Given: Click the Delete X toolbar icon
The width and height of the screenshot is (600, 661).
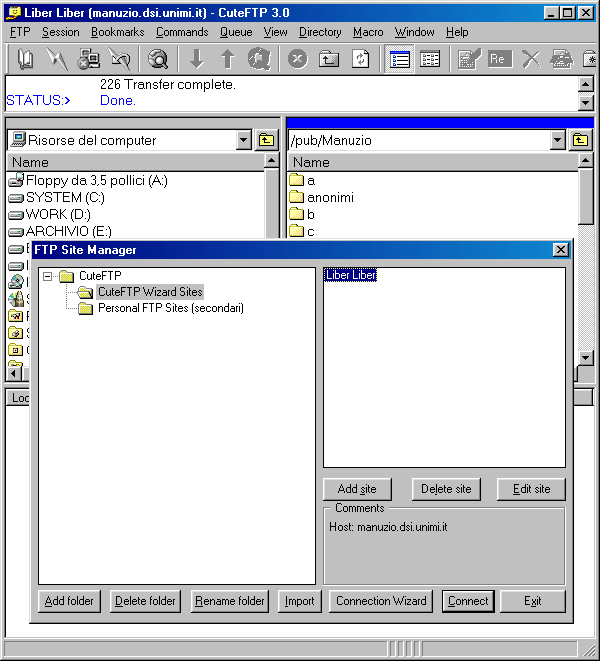Looking at the screenshot, I should coord(531,59).
